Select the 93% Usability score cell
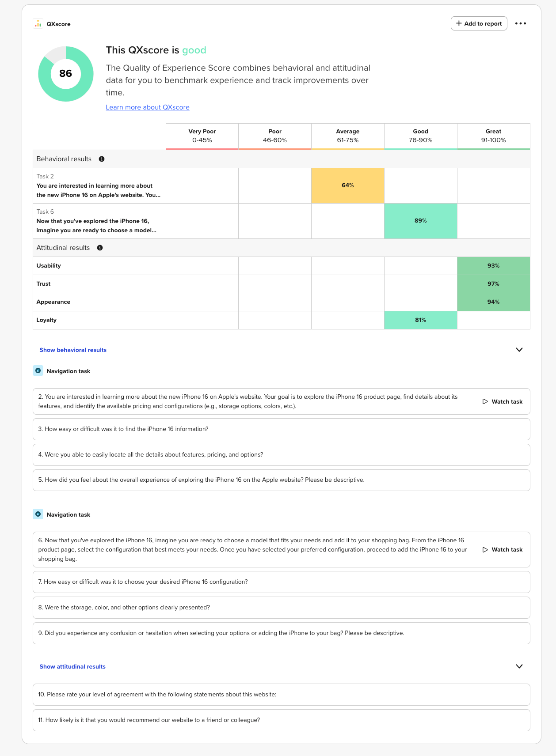This screenshot has height=756, width=556. (494, 266)
